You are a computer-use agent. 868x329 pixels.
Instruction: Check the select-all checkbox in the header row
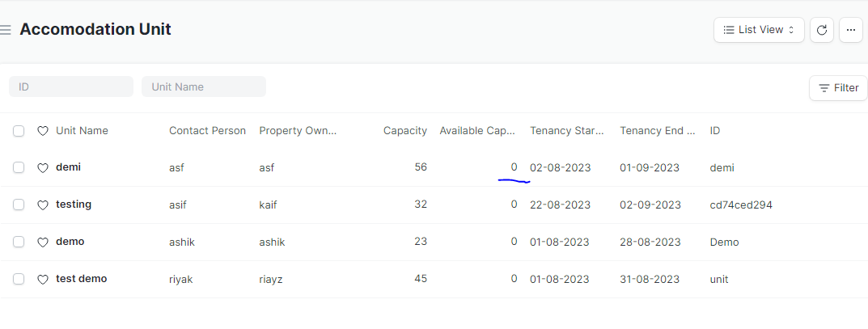pyautogui.click(x=19, y=131)
